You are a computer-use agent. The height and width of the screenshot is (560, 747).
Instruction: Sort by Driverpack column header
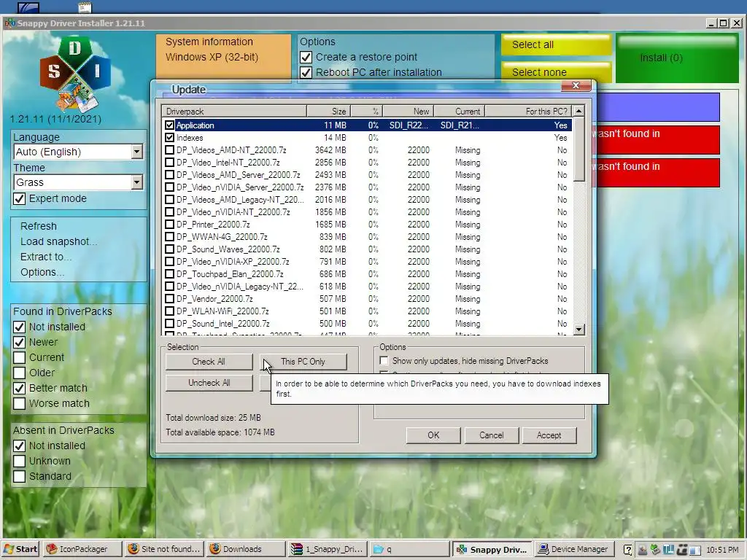[x=234, y=111]
